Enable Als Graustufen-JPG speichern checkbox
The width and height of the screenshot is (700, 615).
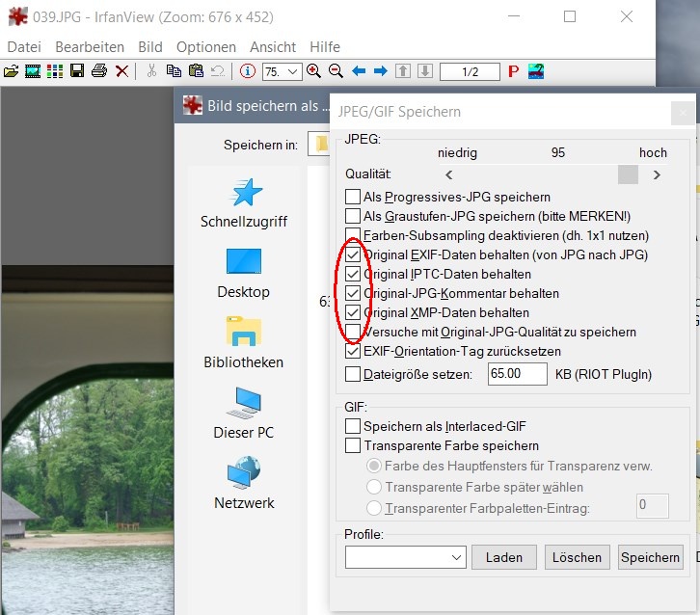click(x=353, y=216)
